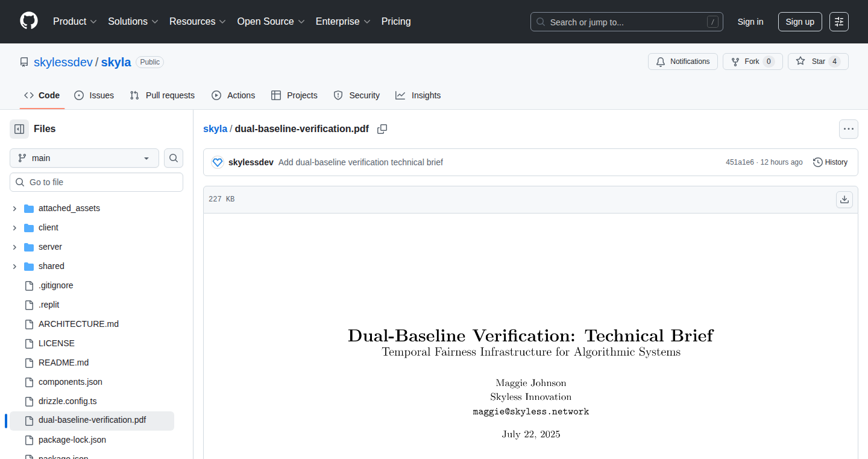The image size is (868, 459).
Task: Search files magnifier button in sidebar
Action: 174,158
